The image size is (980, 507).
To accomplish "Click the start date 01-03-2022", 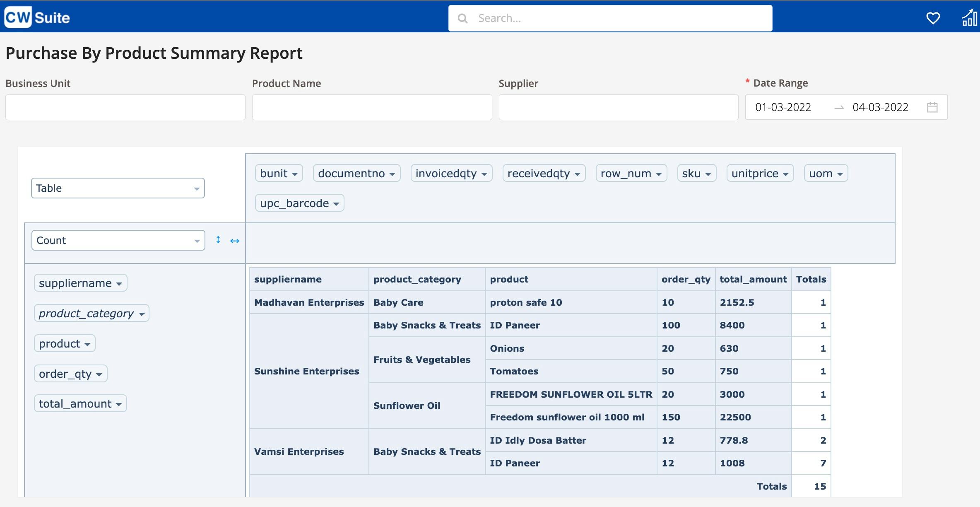I will click(783, 107).
